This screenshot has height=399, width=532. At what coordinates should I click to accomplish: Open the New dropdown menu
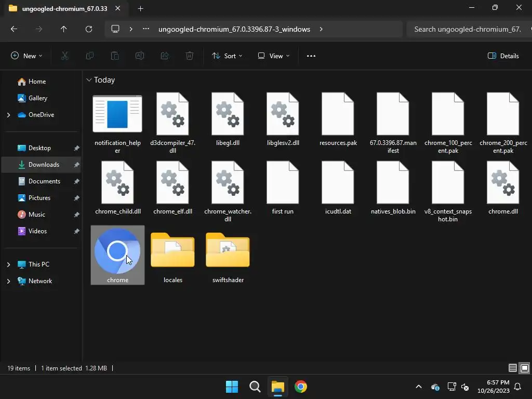(x=27, y=56)
